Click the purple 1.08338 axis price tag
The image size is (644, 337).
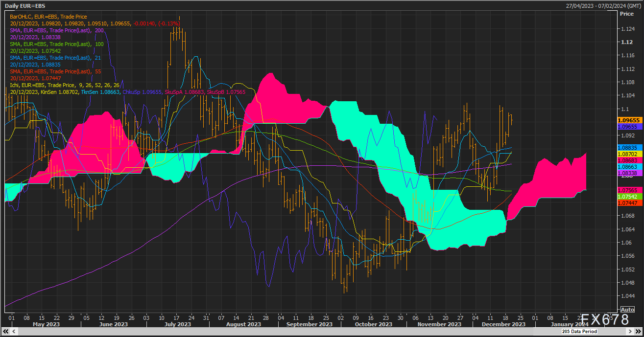pyautogui.click(x=629, y=173)
